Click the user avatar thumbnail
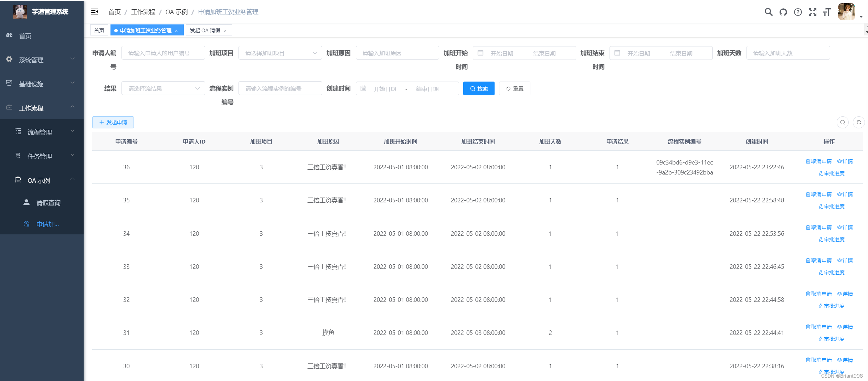868x381 pixels. click(x=846, y=12)
